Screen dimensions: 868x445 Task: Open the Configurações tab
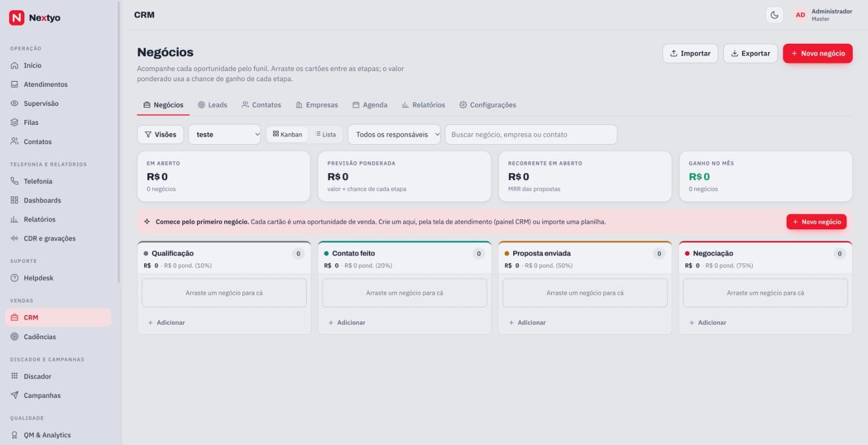point(488,105)
